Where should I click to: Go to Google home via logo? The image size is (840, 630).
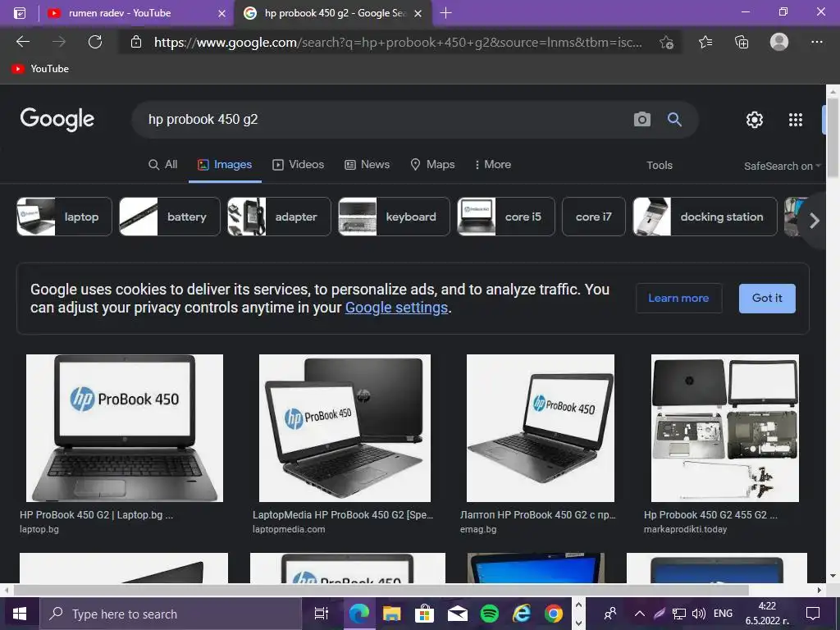(57, 119)
